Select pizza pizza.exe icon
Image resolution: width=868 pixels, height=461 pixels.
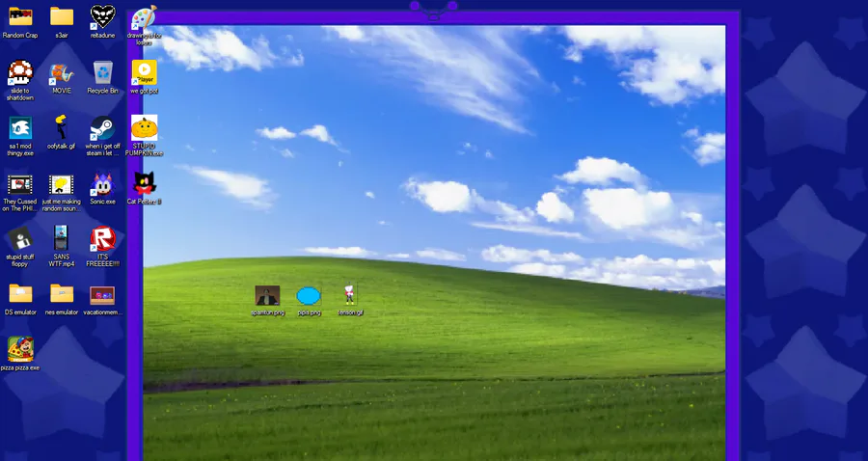pyautogui.click(x=20, y=349)
